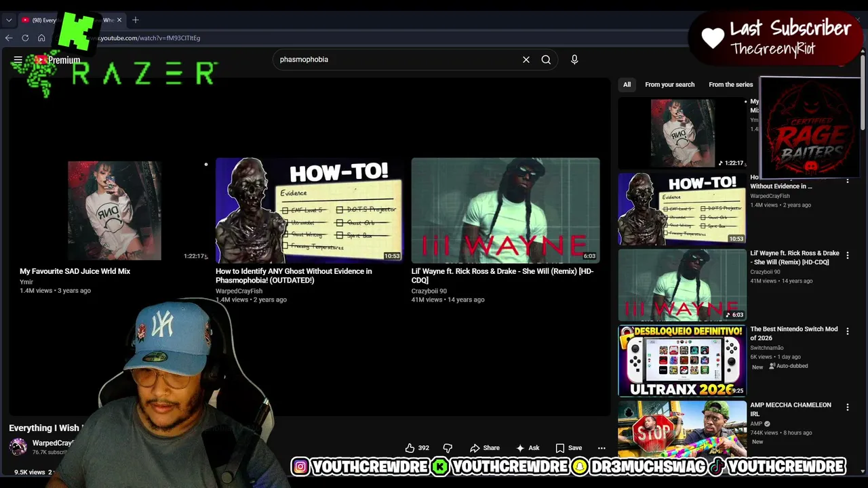868x488 pixels.
Task: Open The Best Nintendo Switch Mod of 2026
Action: click(794, 333)
